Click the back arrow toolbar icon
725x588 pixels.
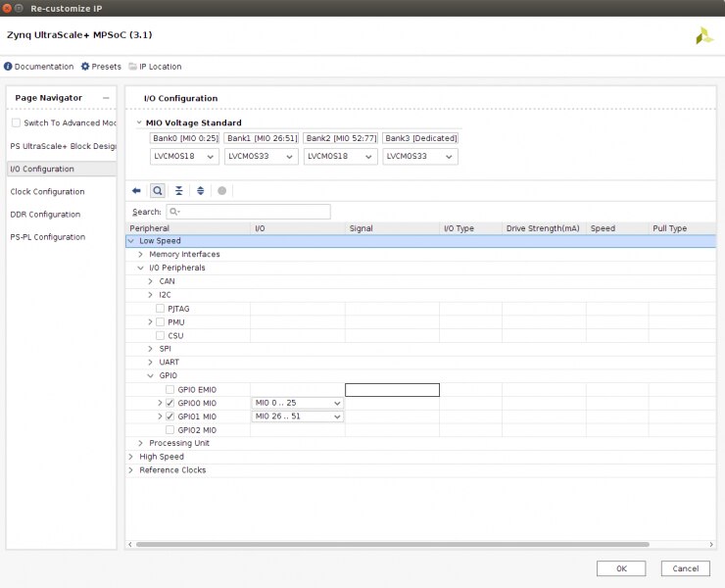pos(136,190)
